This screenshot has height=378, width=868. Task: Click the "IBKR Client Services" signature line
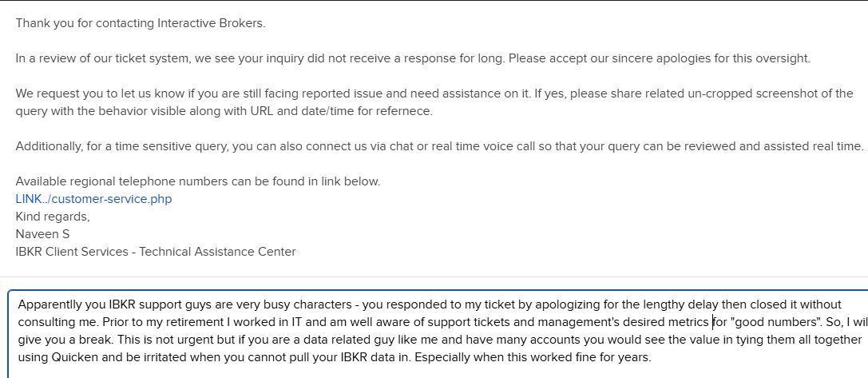tap(156, 252)
